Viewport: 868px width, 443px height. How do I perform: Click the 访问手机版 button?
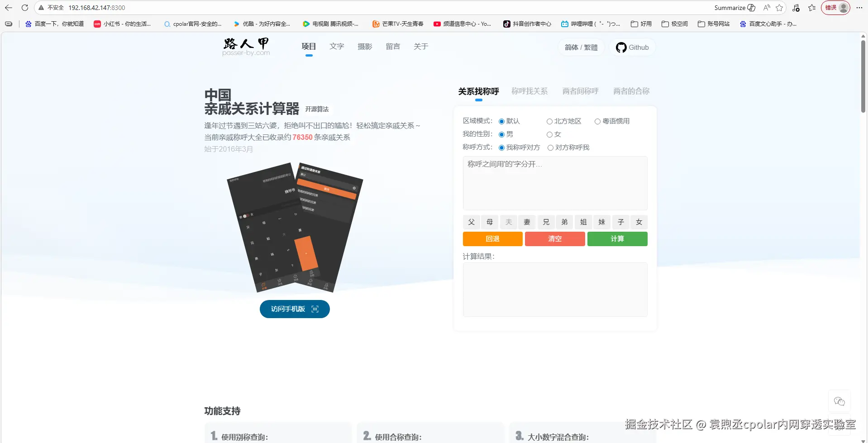click(x=295, y=309)
